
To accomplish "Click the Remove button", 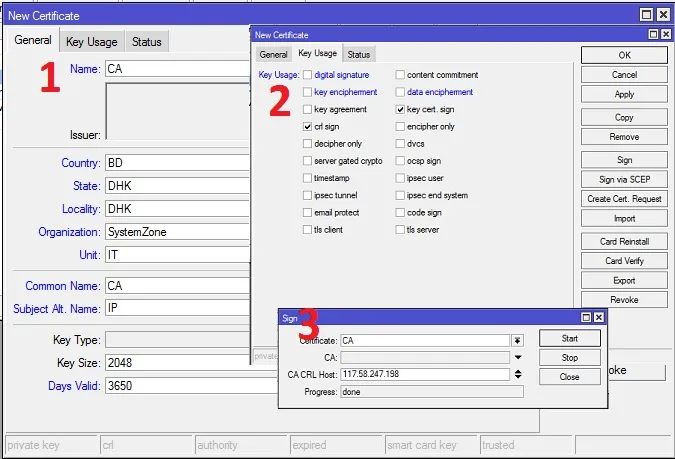I will coord(624,137).
